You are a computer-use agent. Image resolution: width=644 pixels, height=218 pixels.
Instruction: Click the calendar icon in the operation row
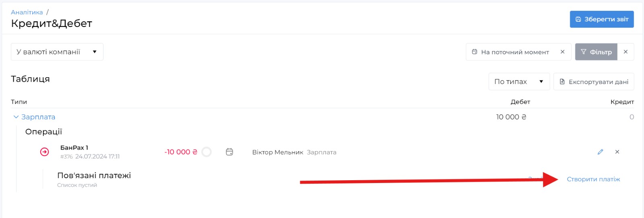tap(229, 152)
